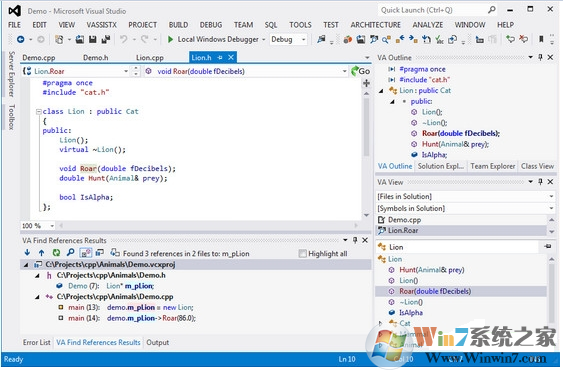563x372 pixels.
Task: Click the plus split icon above editor scrollbar
Action: (x=367, y=83)
